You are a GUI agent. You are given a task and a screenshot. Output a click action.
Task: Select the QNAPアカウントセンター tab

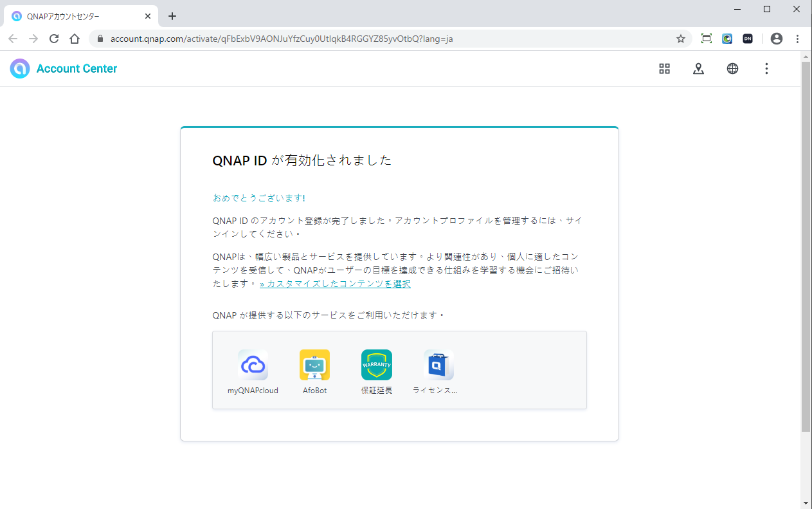tap(71, 16)
